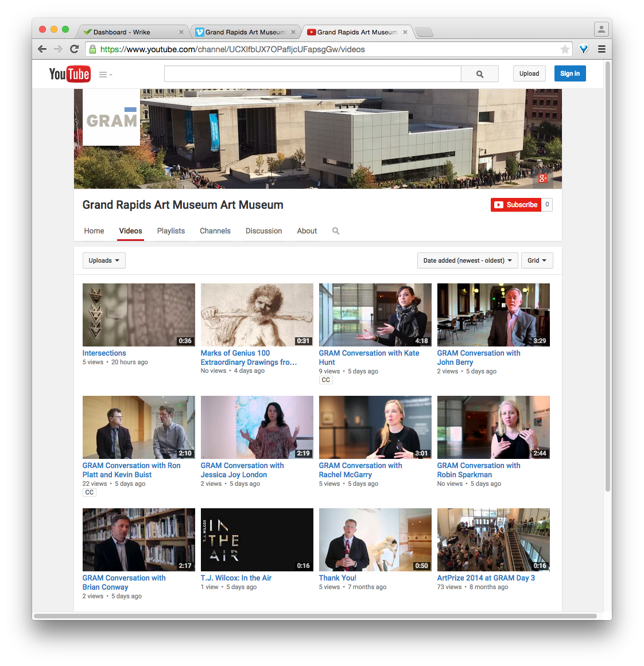Click the vertical page scrollbar
This screenshot has height=666, width=644.
608,276
